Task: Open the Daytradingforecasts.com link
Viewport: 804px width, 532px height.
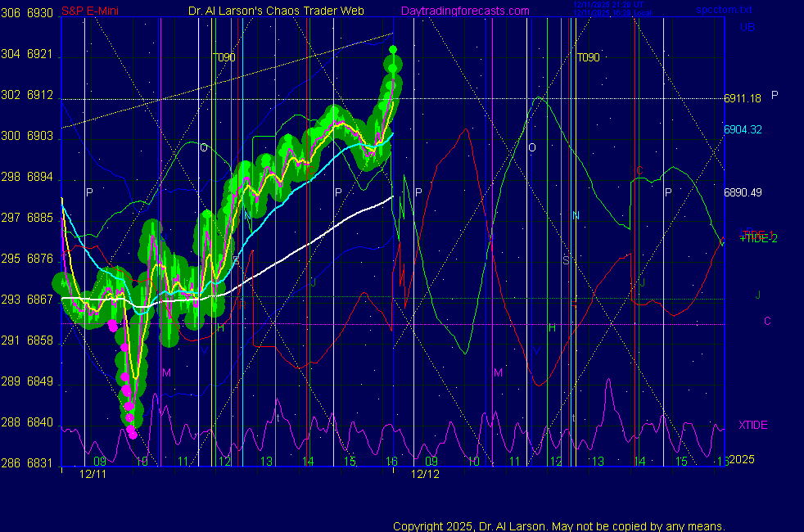Action: [x=464, y=11]
